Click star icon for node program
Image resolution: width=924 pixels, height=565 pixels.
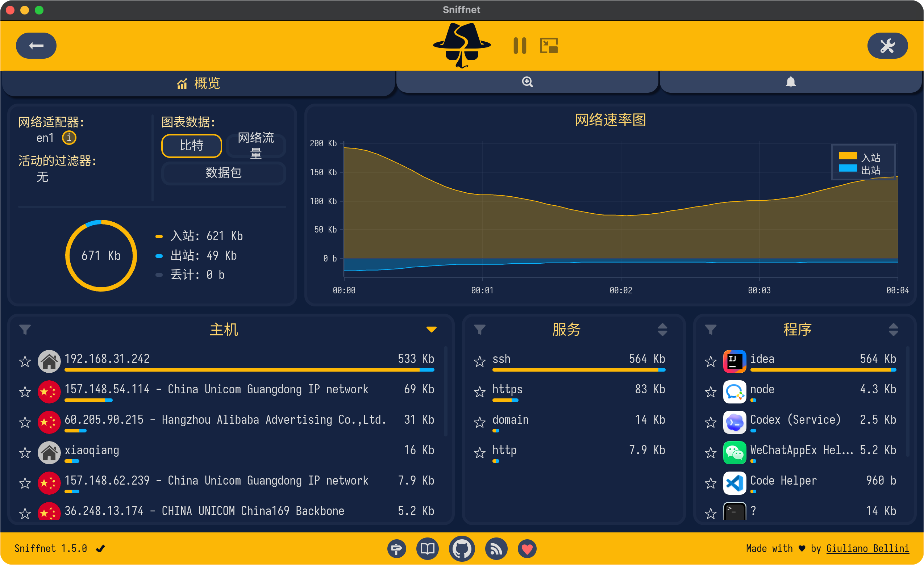(x=711, y=392)
